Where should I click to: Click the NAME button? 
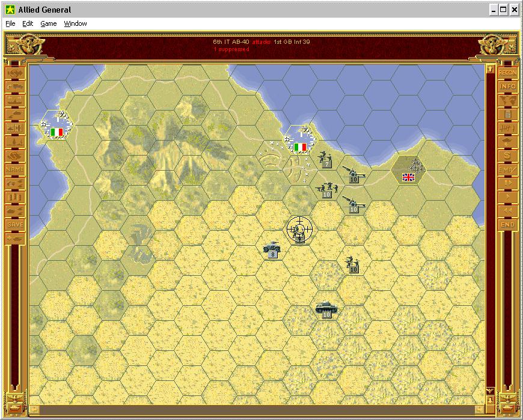coord(15,169)
